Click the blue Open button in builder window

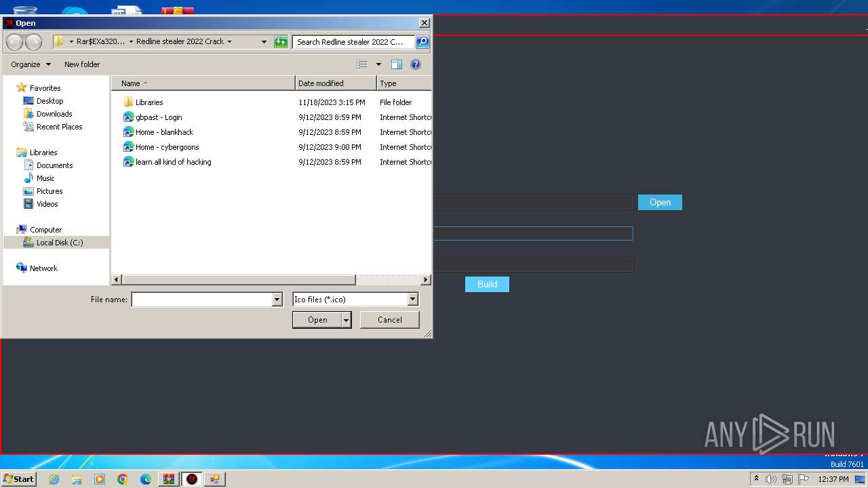click(660, 203)
